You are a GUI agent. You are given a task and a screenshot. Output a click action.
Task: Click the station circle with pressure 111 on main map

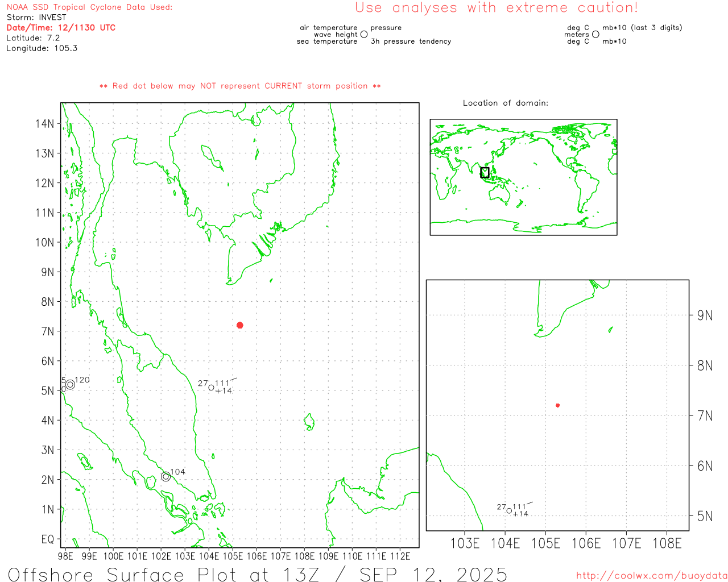click(x=211, y=388)
